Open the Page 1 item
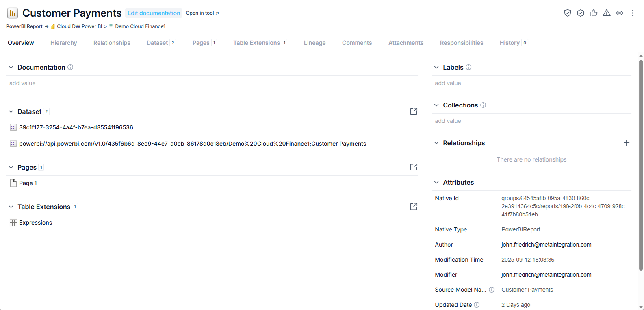Viewport: 644px width, 310px height. (x=28, y=183)
